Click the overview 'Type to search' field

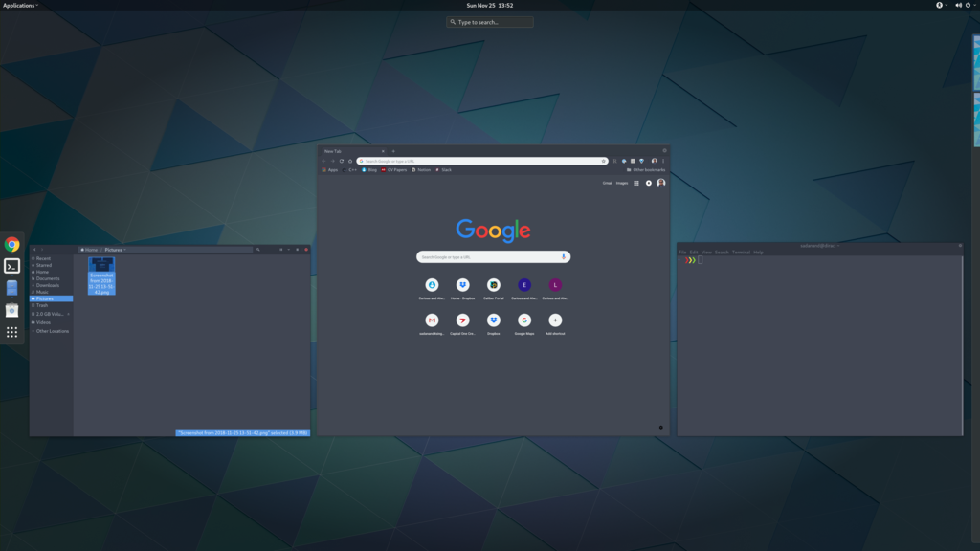pos(490,22)
